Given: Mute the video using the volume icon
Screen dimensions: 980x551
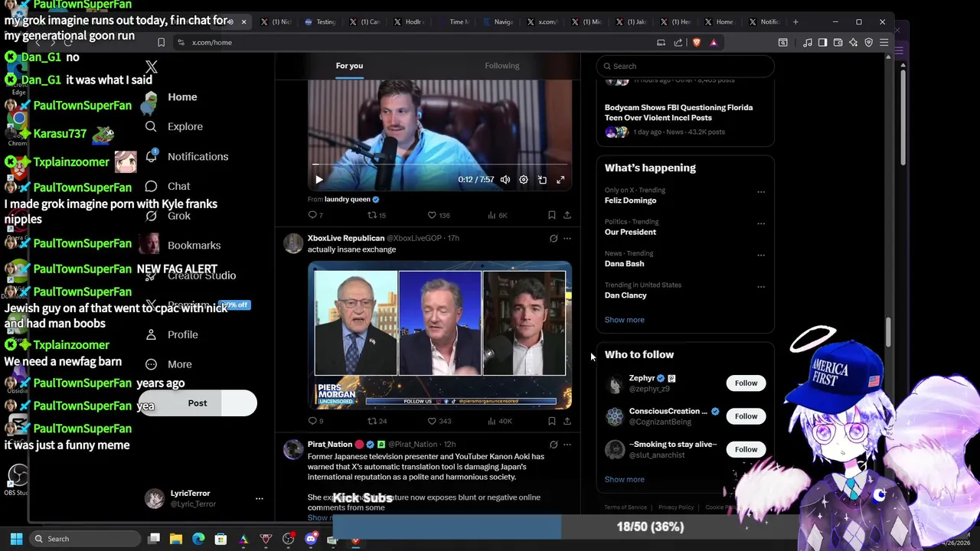Looking at the screenshot, I should 505,180.
